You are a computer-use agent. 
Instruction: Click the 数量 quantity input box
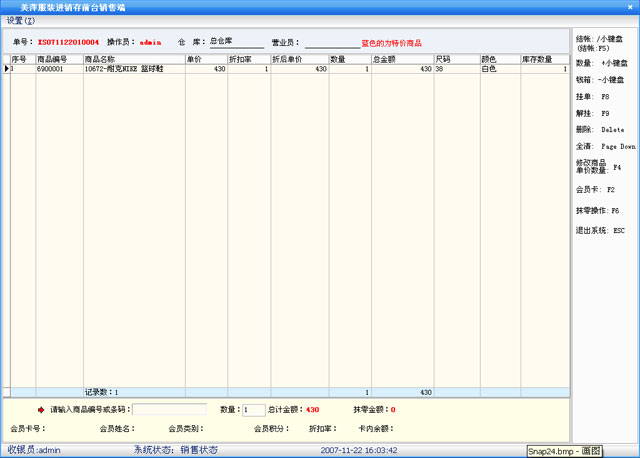tap(254, 410)
